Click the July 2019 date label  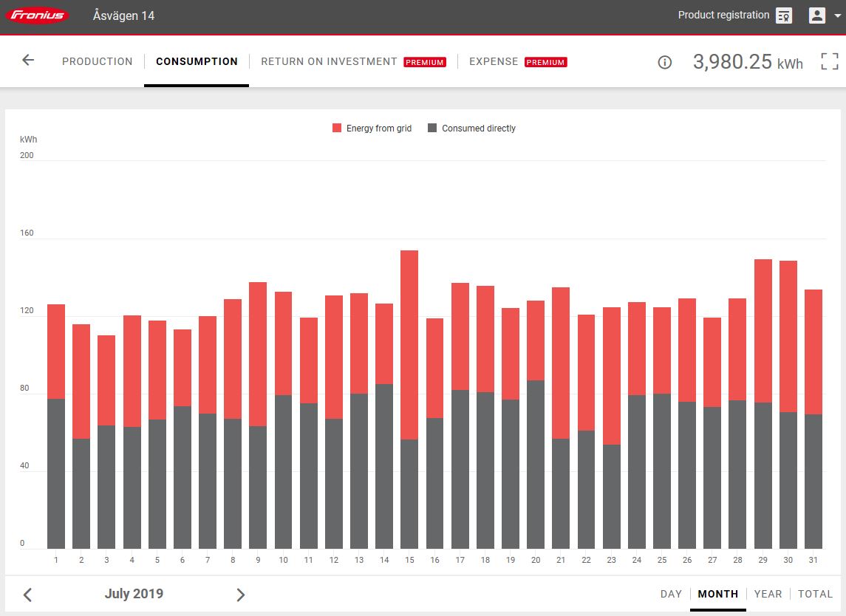134,594
